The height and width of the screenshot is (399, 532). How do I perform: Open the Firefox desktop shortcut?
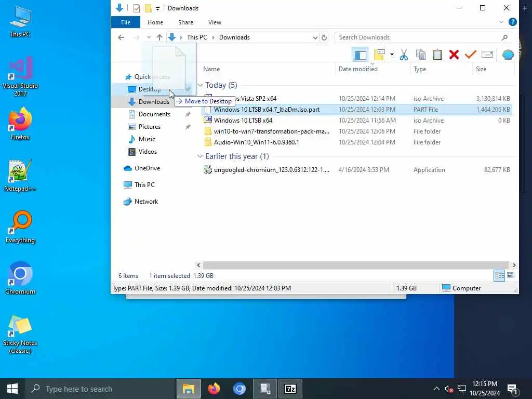pyautogui.click(x=20, y=124)
